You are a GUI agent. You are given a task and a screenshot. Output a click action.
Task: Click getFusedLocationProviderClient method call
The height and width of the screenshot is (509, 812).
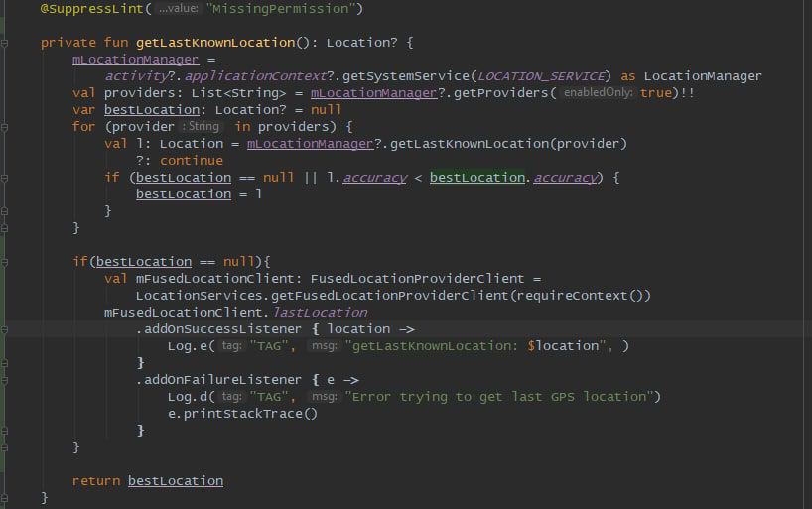[x=389, y=296]
